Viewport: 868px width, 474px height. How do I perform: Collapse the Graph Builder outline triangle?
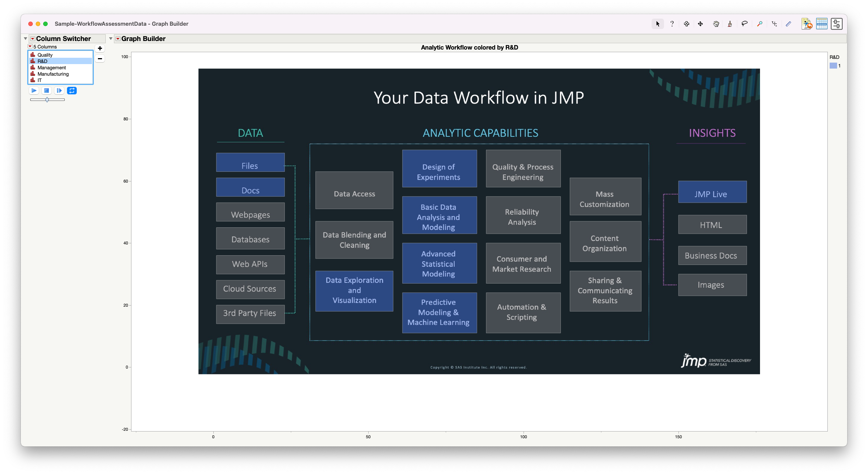pyautogui.click(x=111, y=39)
